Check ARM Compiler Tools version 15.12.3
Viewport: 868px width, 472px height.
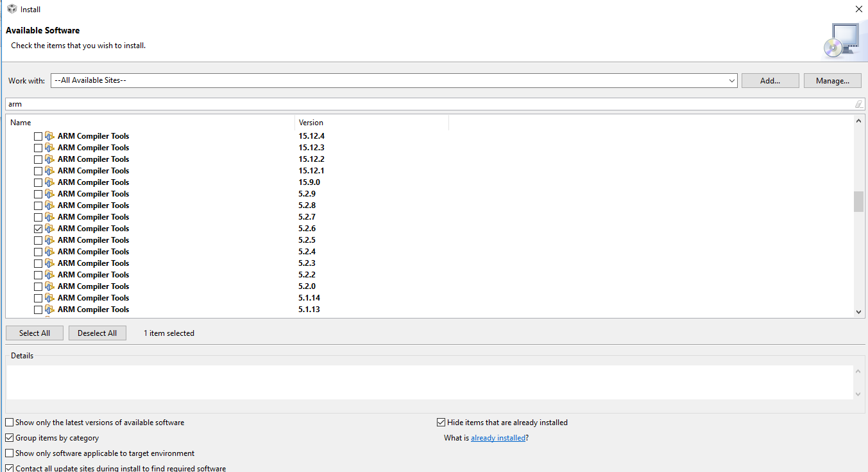(x=38, y=148)
